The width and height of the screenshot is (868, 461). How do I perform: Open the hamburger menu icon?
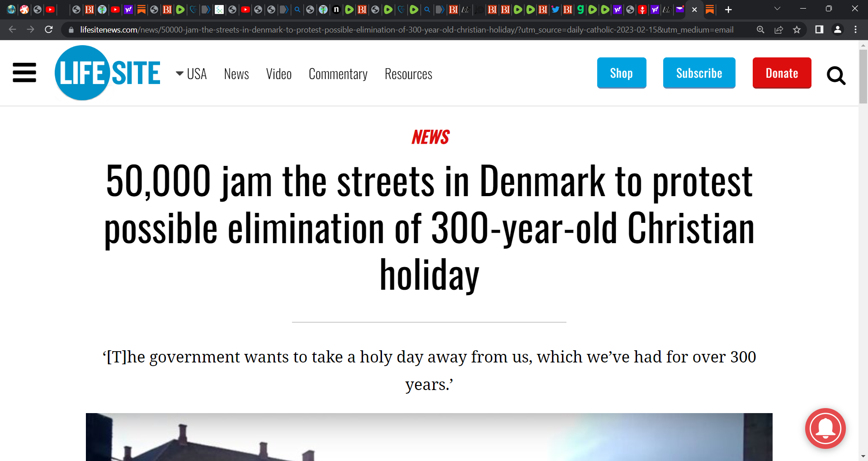tap(24, 73)
